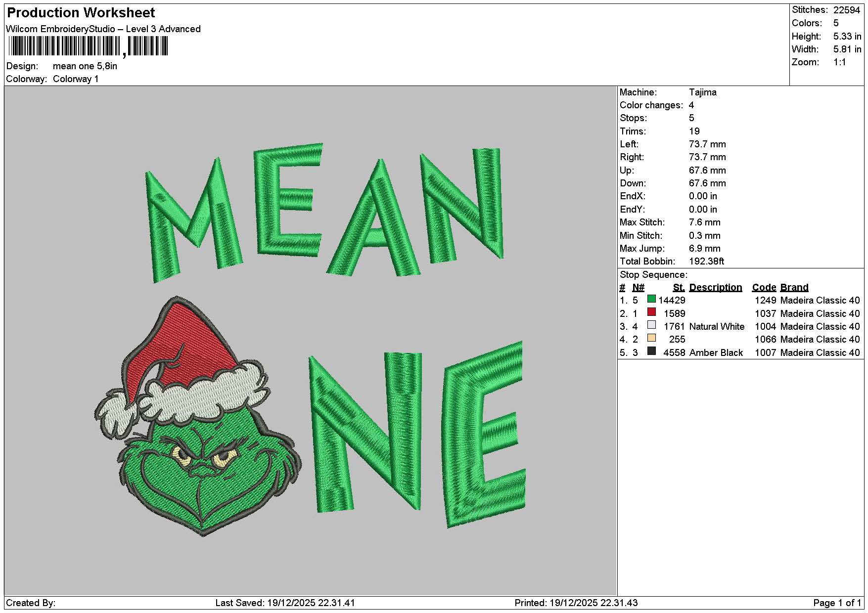Click the beige thread color swatch
This screenshot has width=868, height=613.
651,338
